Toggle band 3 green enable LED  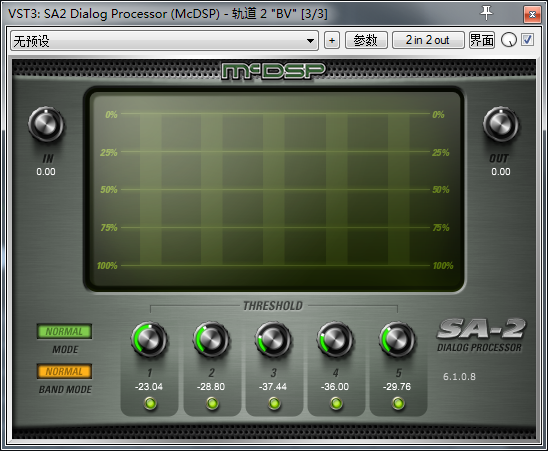[274, 403]
